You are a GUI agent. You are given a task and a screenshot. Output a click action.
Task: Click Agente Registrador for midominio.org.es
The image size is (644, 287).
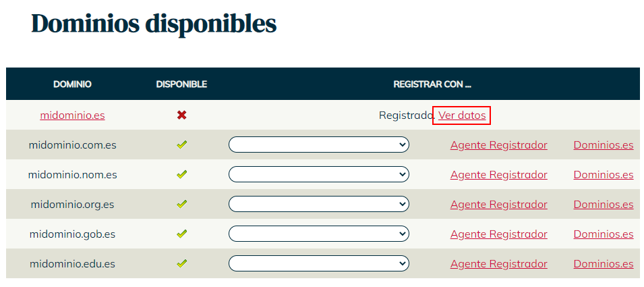[x=498, y=204]
